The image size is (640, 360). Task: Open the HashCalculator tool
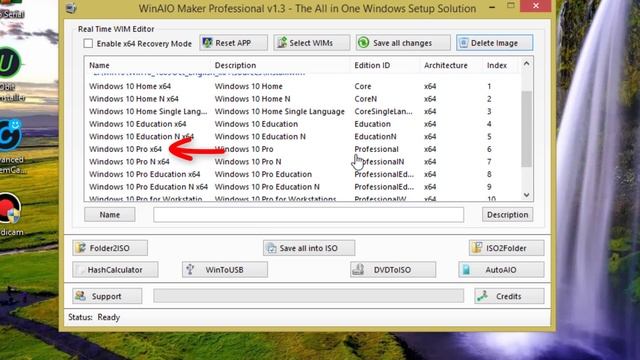[115, 270]
